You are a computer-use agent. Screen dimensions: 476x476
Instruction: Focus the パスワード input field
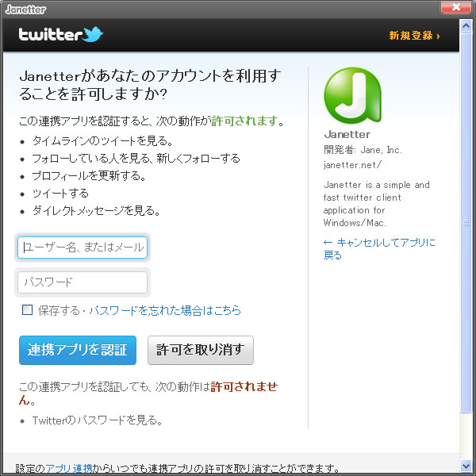click(x=83, y=282)
